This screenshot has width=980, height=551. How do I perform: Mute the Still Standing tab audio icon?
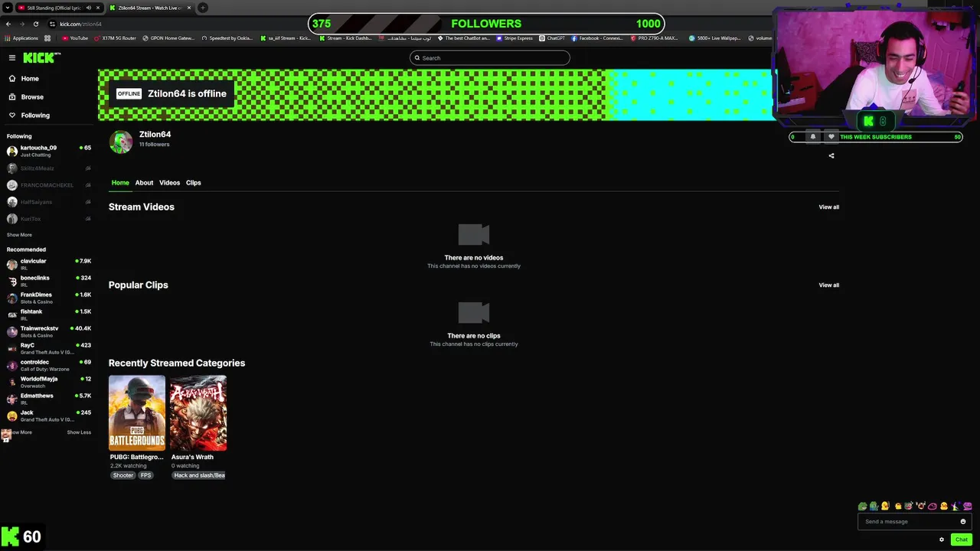tap(88, 8)
